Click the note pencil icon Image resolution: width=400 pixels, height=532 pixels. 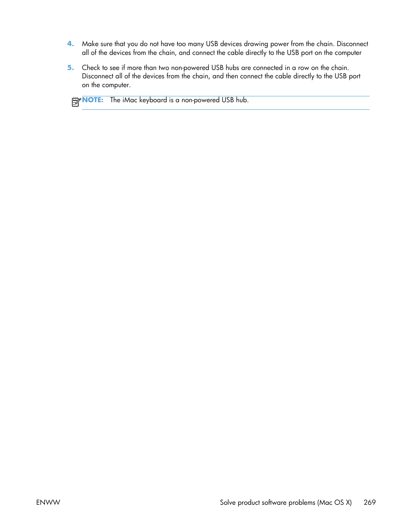click(x=76, y=102)
